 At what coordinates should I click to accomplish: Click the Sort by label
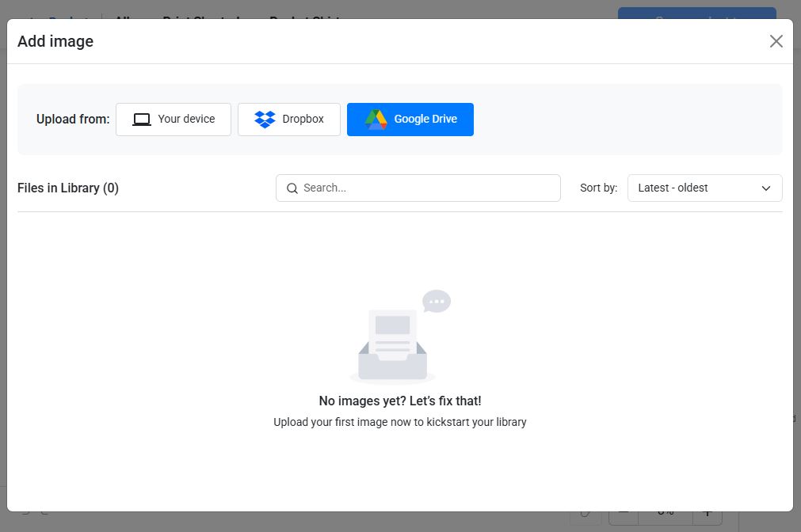(598, 188)
